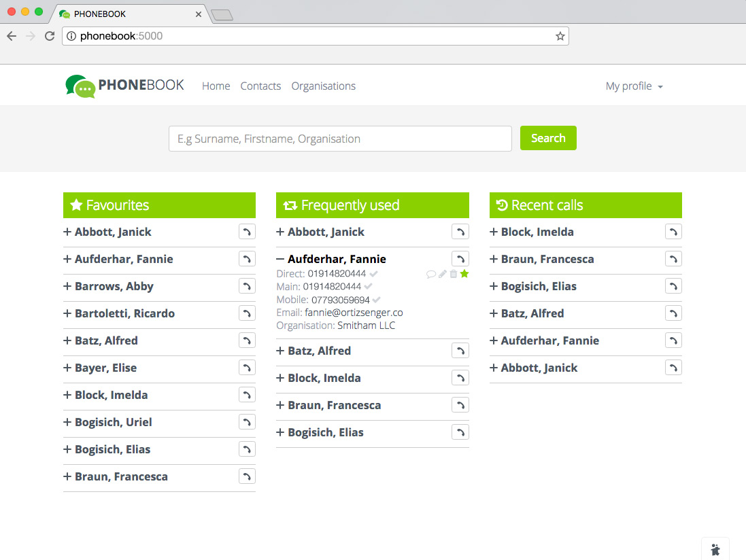Click the browser bookmark star icon
The height and width of the screenshot is (560, 746).
[x=560, y=36]
